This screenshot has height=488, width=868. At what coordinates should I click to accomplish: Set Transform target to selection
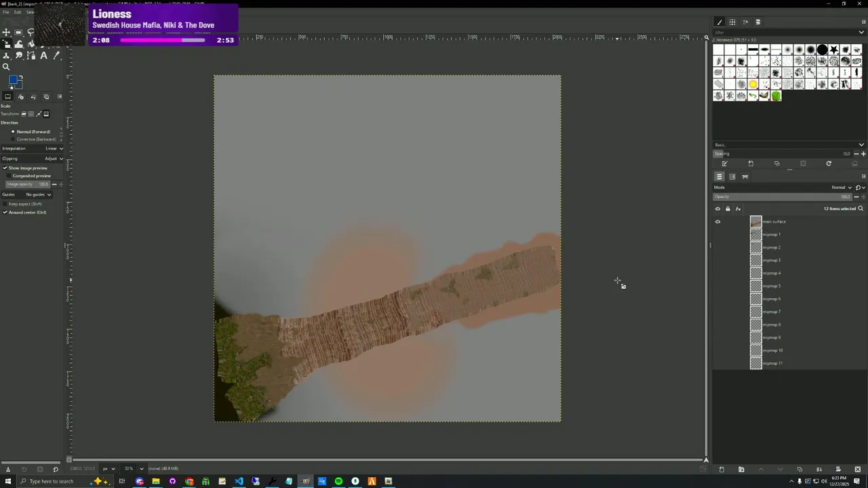click(x=31, y=114)
